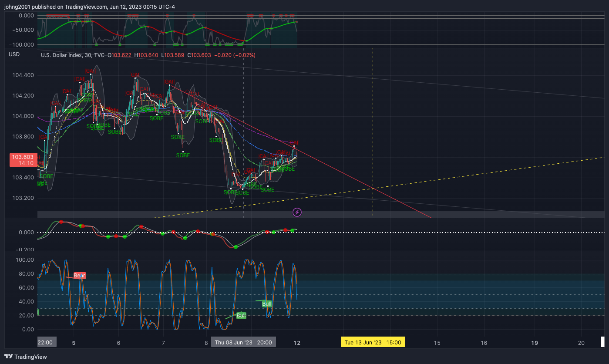
Task: Click the 60.00 stochastic scale label
Action: coord(26,288)
